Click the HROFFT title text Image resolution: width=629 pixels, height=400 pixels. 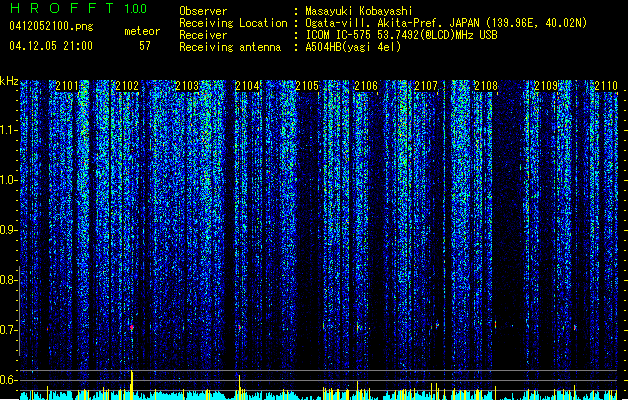[x=62, y=8]
